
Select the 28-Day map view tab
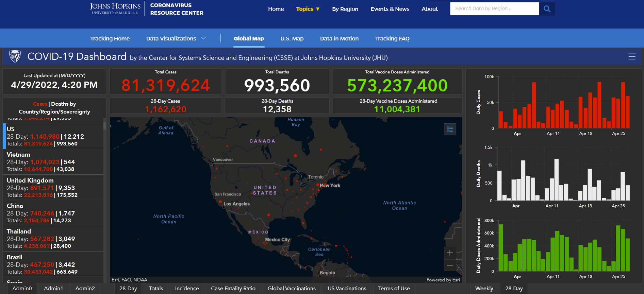[x=128, y=288]
